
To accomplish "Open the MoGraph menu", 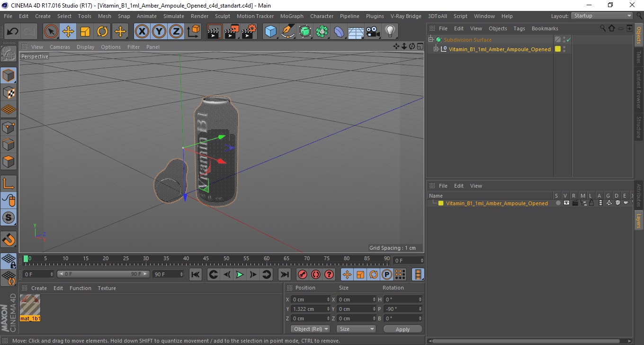I will click(292, 16).
